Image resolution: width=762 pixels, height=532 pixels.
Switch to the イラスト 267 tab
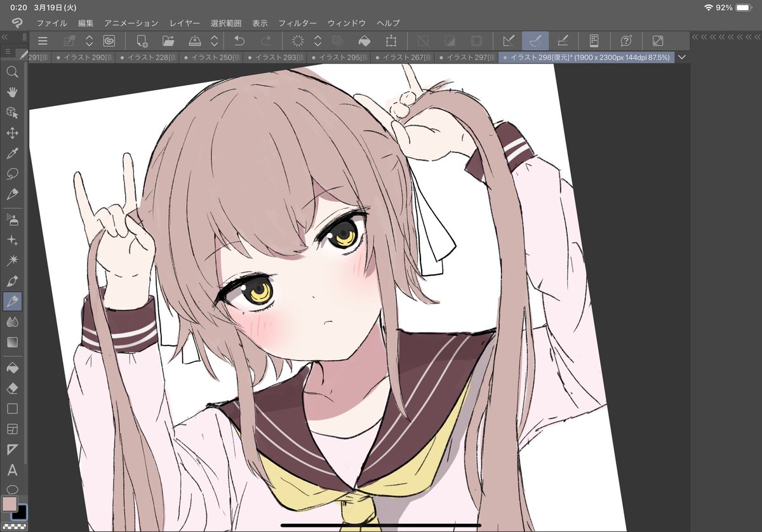403,57
